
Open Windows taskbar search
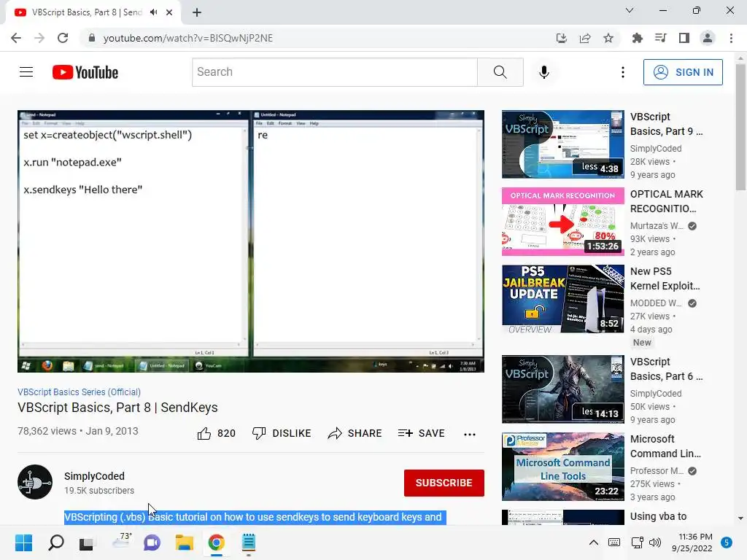coord(56,542)
